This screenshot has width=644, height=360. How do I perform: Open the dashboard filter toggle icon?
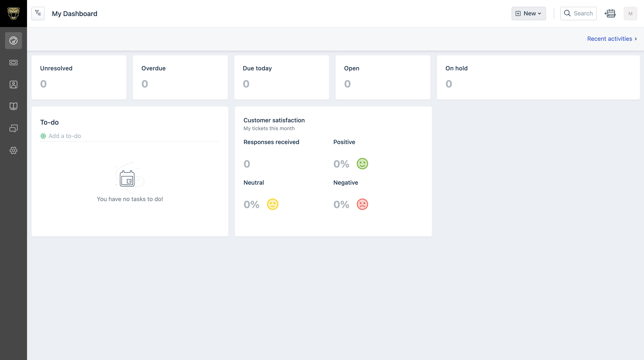coord(38,14)
